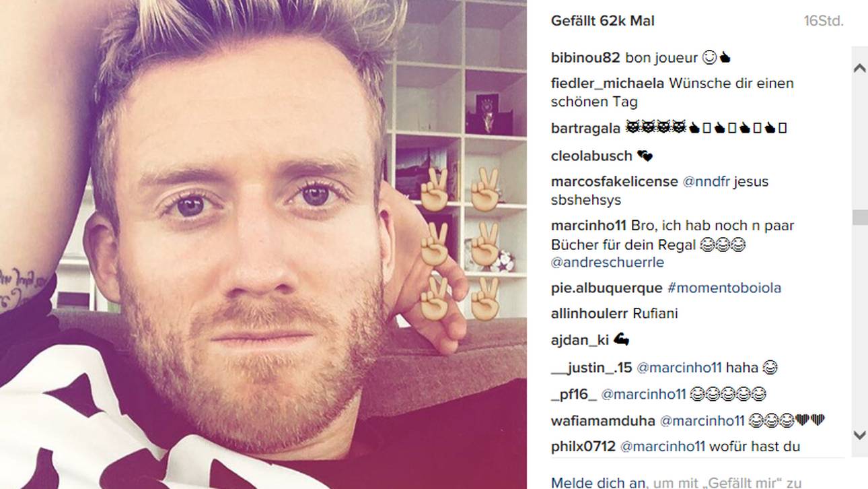Open the marcosfakelicense username

[614, 182]
